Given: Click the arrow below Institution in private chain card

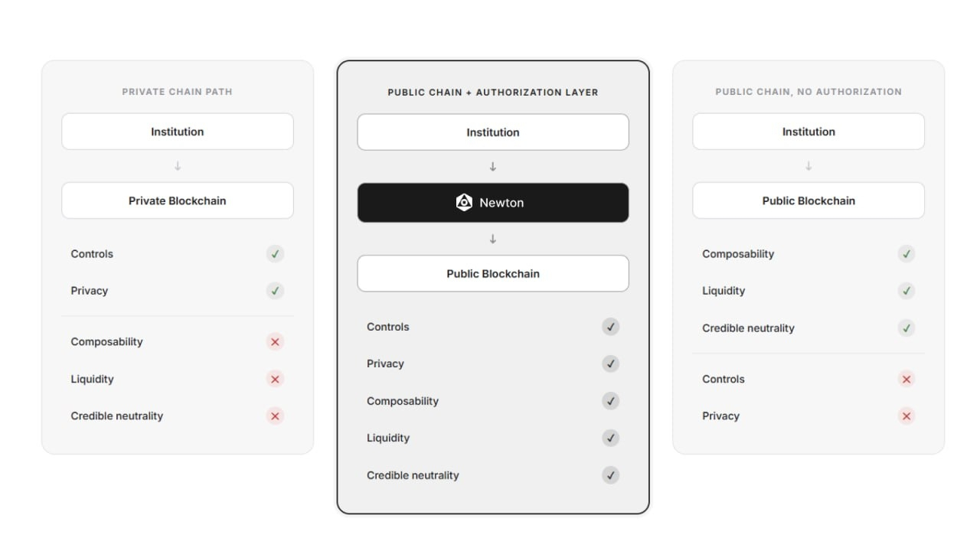Looking at the screenshot, I should pyautogui.click(x=178, y=166).
